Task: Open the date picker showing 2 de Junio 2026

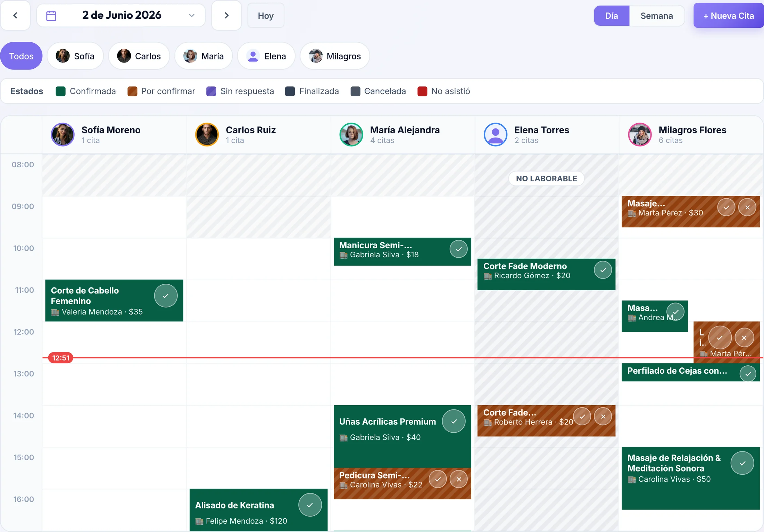Action: (121, 15)
